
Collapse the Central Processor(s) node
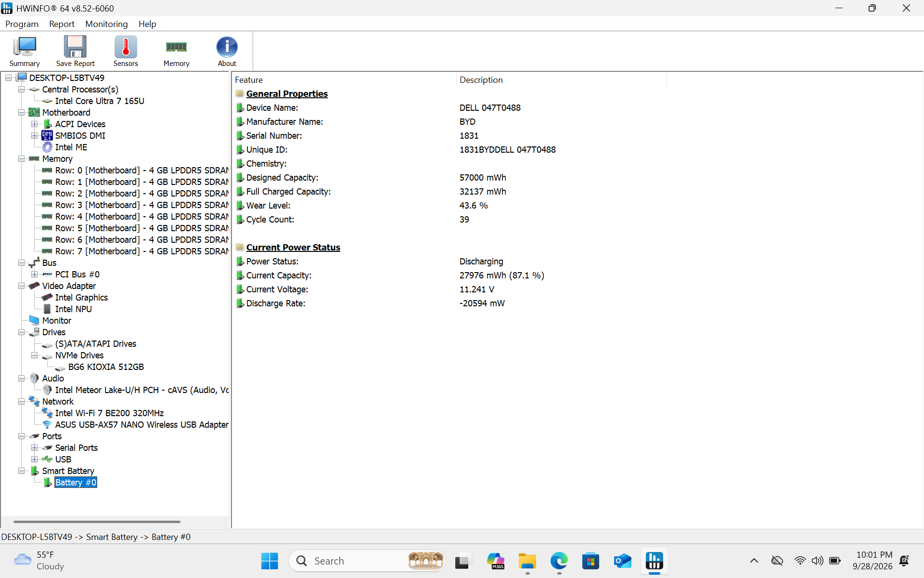click(x=21, y=90)
